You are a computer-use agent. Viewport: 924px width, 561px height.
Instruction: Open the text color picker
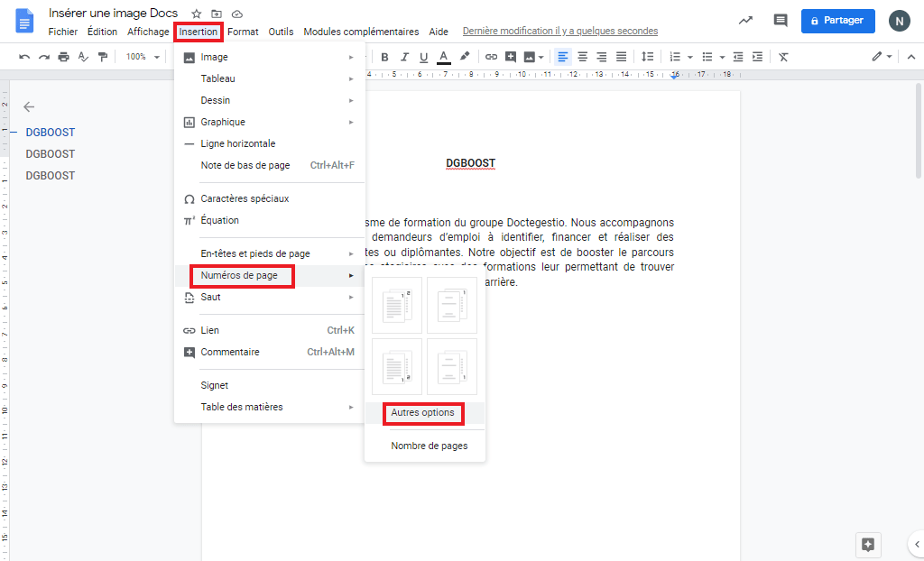point(443,56)
